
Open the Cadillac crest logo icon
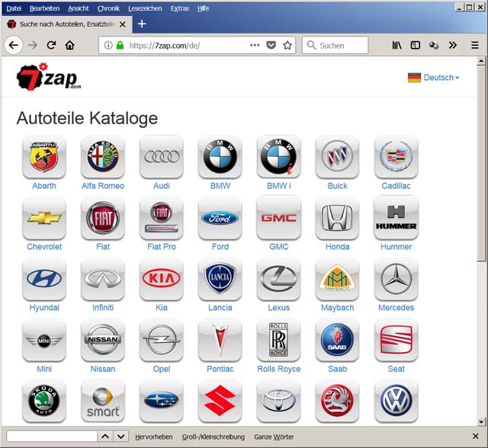pyautogui.click(x=396, y=157)
